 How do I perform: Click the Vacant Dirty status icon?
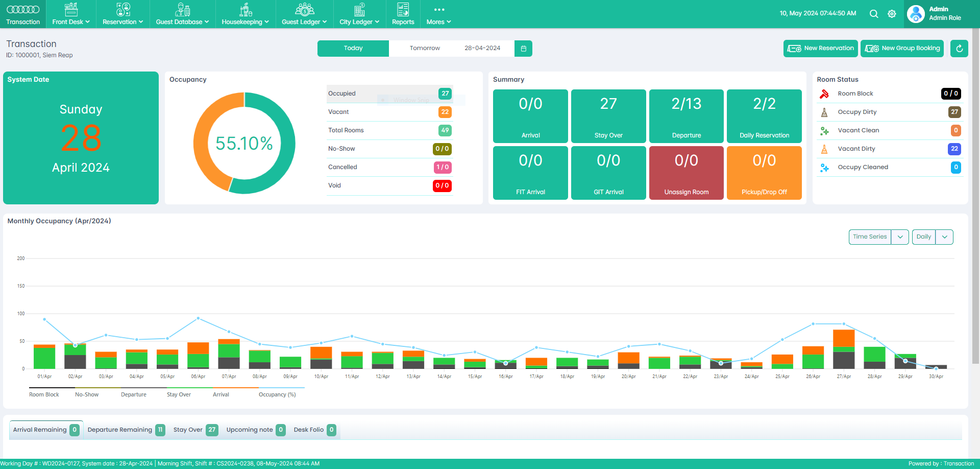tap(824, 149)
